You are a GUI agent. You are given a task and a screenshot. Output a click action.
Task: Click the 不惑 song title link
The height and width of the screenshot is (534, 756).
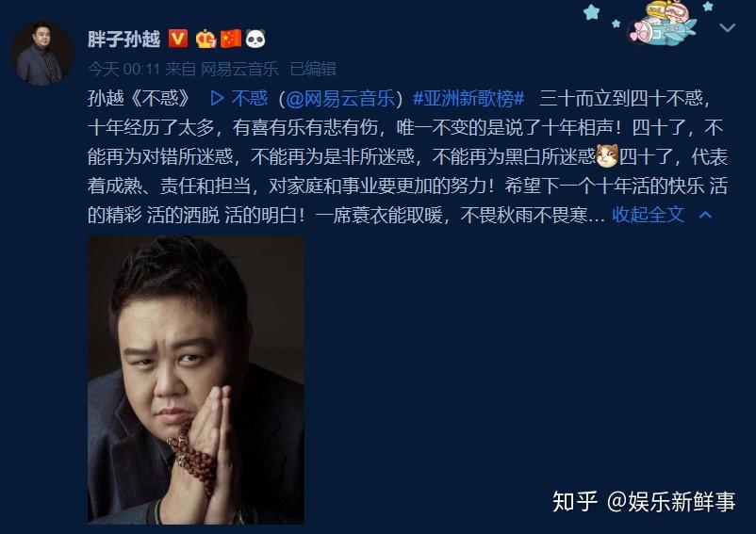point(249,98)
